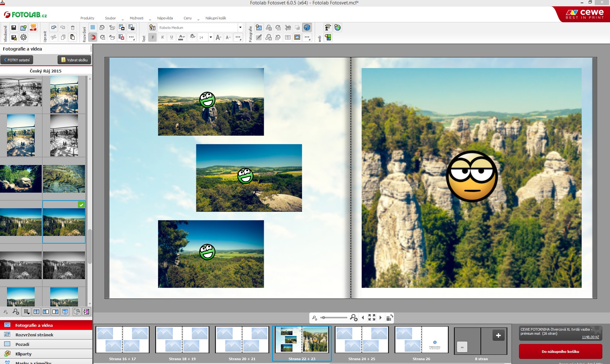Click the Vybrat složku button

click(x=74, y=60)
